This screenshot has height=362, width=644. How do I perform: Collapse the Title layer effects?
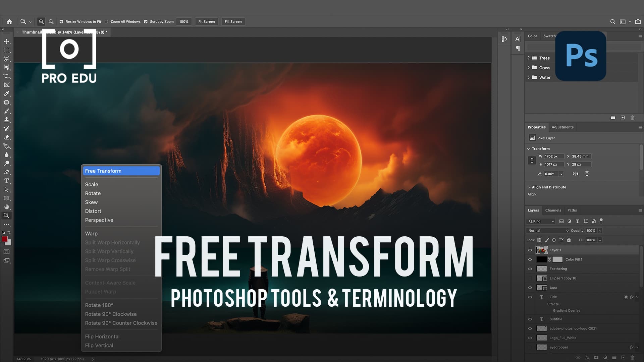coord(636,297)
